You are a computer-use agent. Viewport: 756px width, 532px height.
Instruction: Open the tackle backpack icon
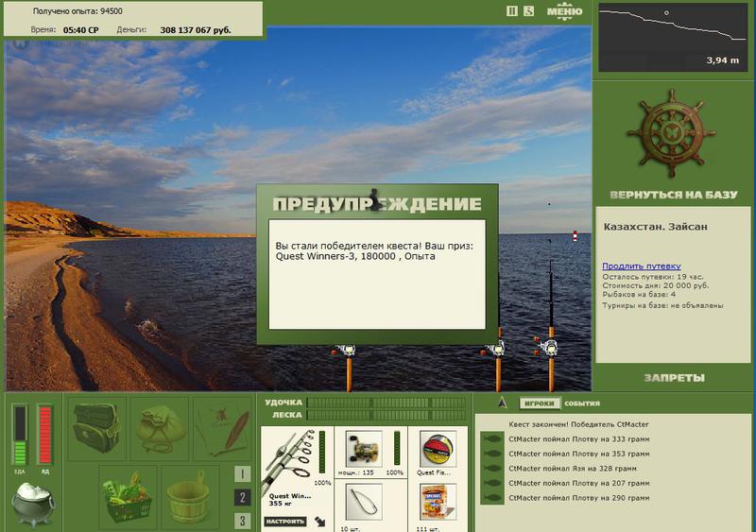97,428
